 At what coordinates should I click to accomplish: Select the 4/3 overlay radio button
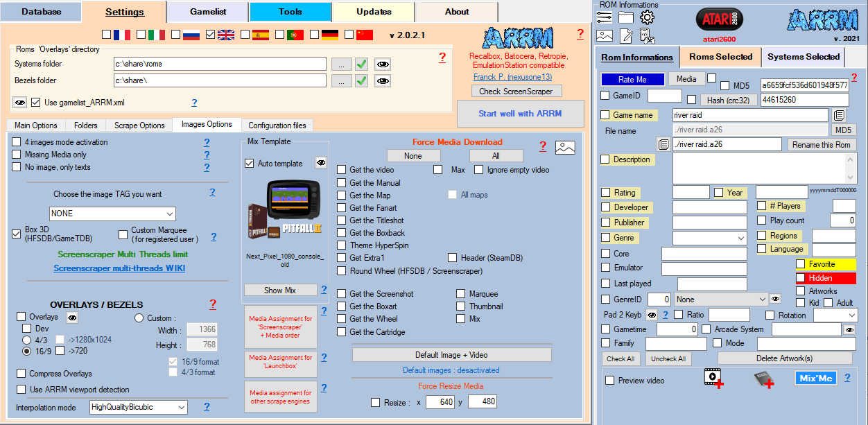[27, 340]
